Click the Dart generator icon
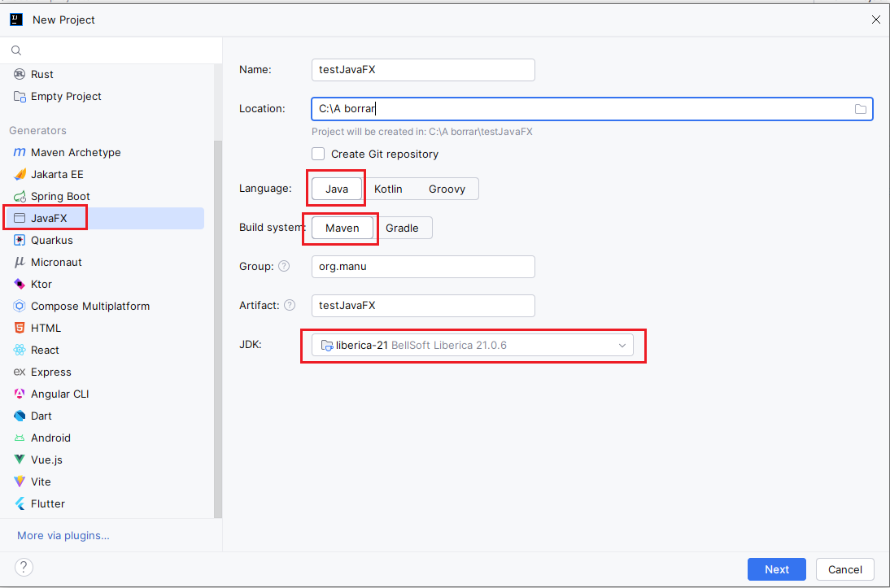The width and height of the screenshot is (890, 588). (20, 416)
